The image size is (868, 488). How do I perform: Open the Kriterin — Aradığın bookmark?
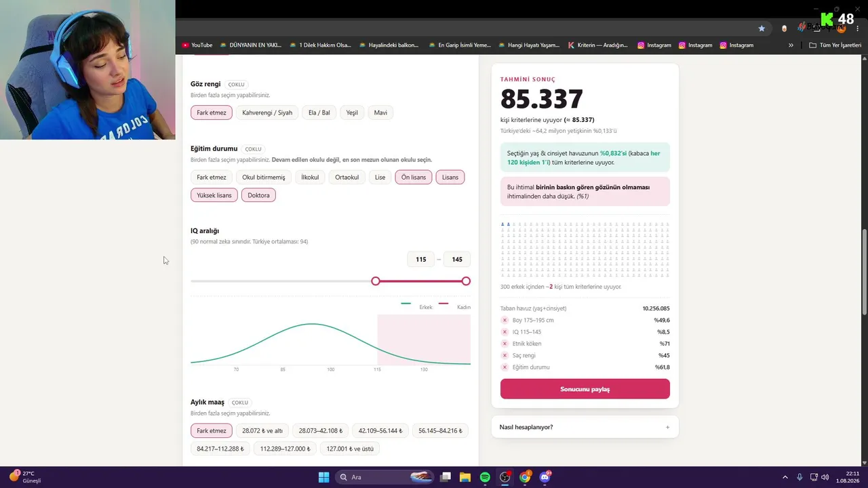click(x=598, y=45)
